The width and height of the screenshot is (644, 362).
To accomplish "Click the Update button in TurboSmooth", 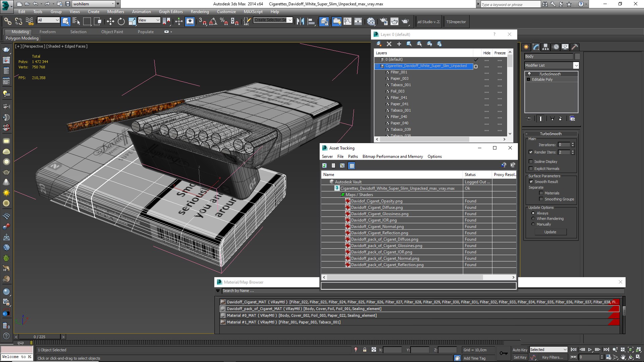I will pos(550,232).
